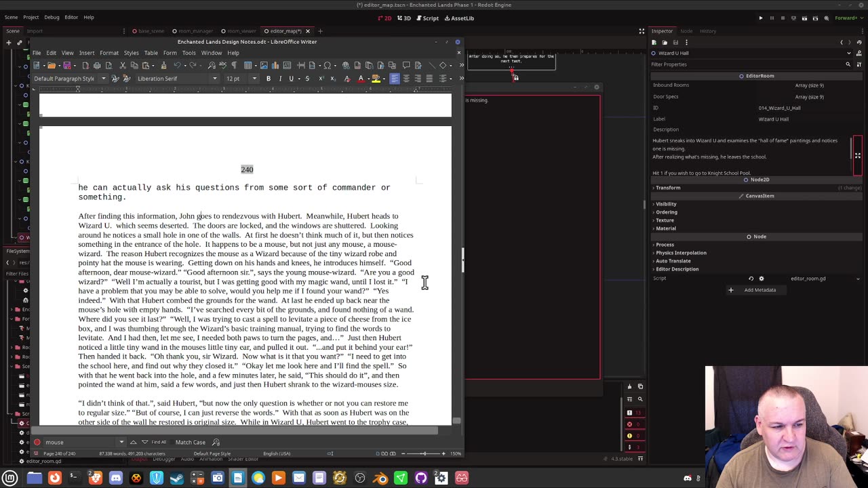Launch Blender from the taskbar

[380, 478]
